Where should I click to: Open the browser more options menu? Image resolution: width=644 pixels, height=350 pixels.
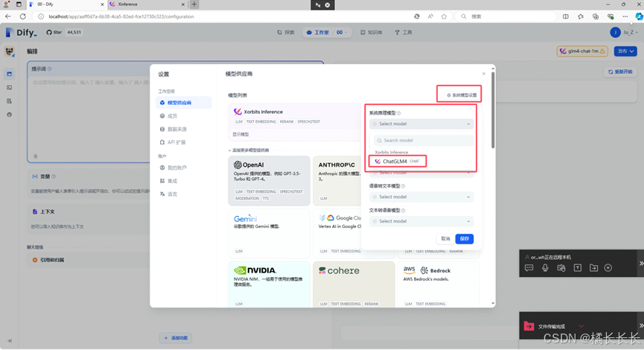pyautogui.click(x=625, y=16)
